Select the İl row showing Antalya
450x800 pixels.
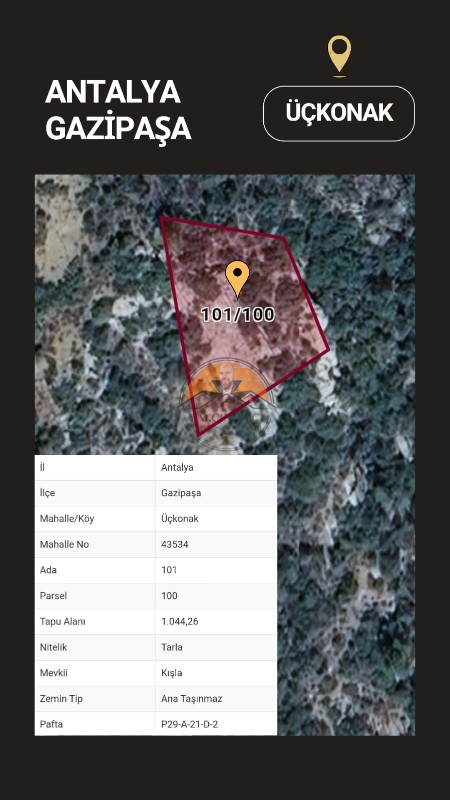tap(156, 467)
